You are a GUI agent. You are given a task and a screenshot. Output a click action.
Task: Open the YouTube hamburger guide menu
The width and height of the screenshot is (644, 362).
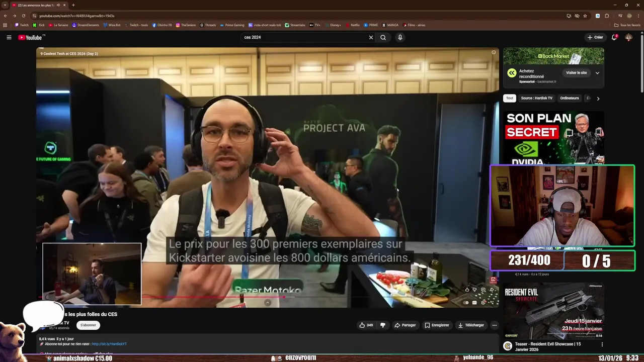9,37
